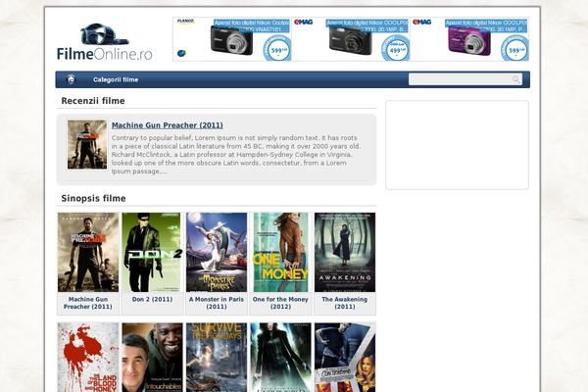
Task: Click the Recenzii filme heading
Action: pos(93,101)
